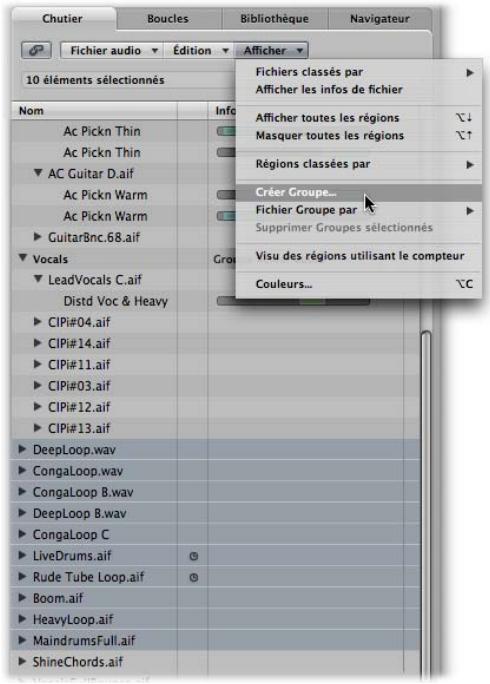Expand the GuitarBnc.68.aif disclosure triangle
Image resolution: width=490 pixels, height=684 pixels.
tap(38, 236)
